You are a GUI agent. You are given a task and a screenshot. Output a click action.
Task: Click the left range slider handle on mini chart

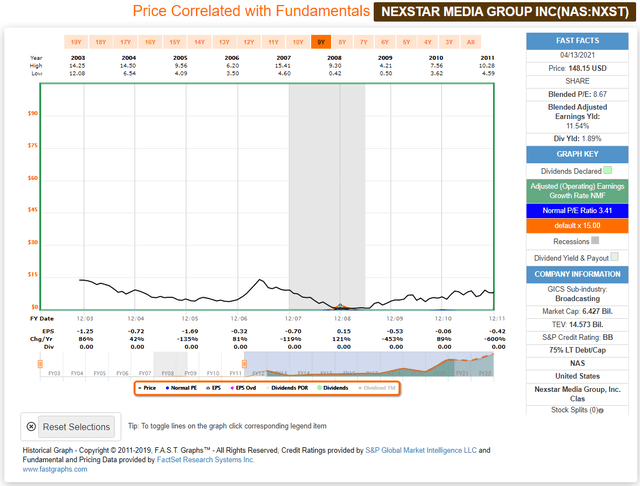pos(40,364)
